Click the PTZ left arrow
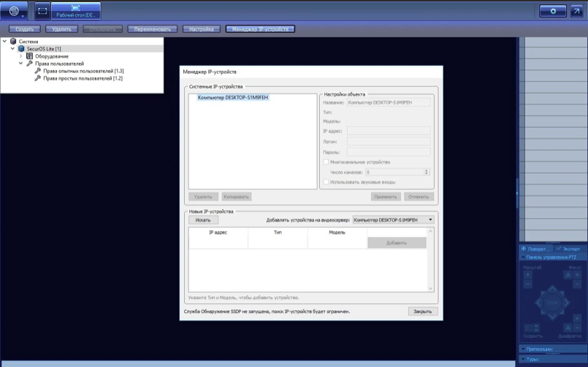588x367 pixels. [539, 303]
